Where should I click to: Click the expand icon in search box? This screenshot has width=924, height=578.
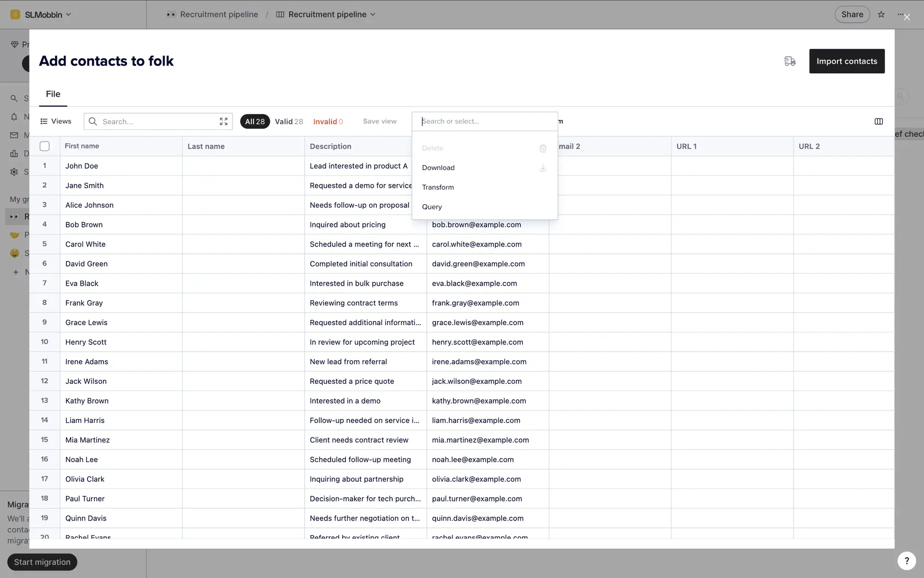pyautogui.click(x=223, y=121)
